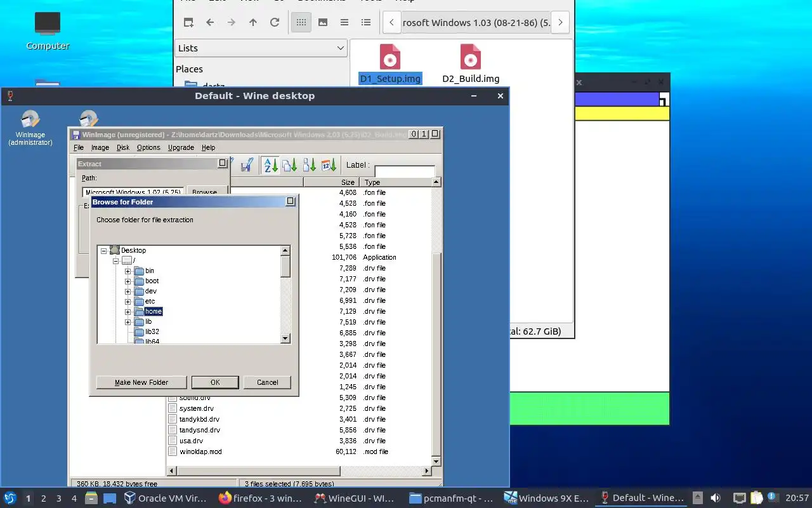Click the folder tree scroll down arrow
The height and width of the screenshot is (508, 812).
[x=285, y=338]
